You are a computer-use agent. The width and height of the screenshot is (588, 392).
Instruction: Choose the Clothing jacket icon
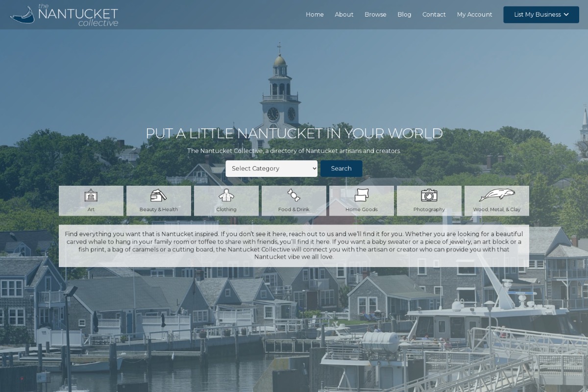pos(226,195)
